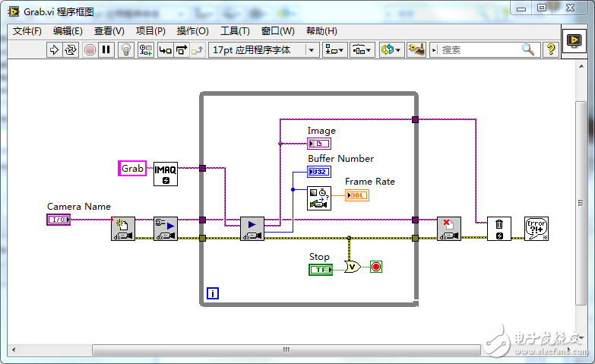Open the 窗口(W) menu
This screenshot has width=595, height=364.
[278, 31]
